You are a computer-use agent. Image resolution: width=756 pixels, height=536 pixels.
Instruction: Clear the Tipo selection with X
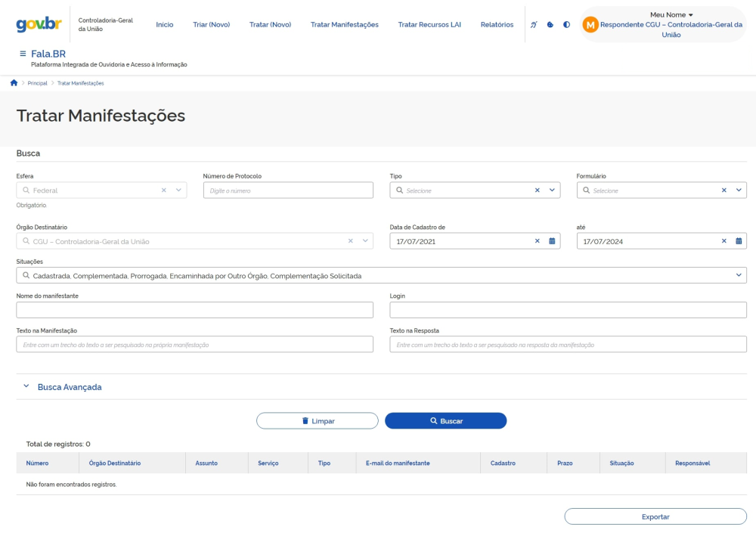point(537,191)
